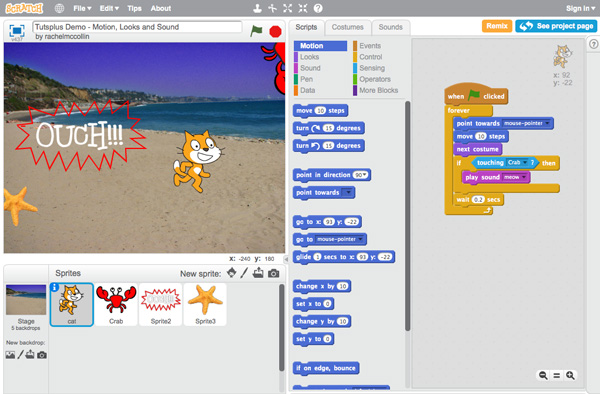The image size is (600, 394).
Task: Take new sprite photo with camera icon
Action: click(x=273, y=273)
